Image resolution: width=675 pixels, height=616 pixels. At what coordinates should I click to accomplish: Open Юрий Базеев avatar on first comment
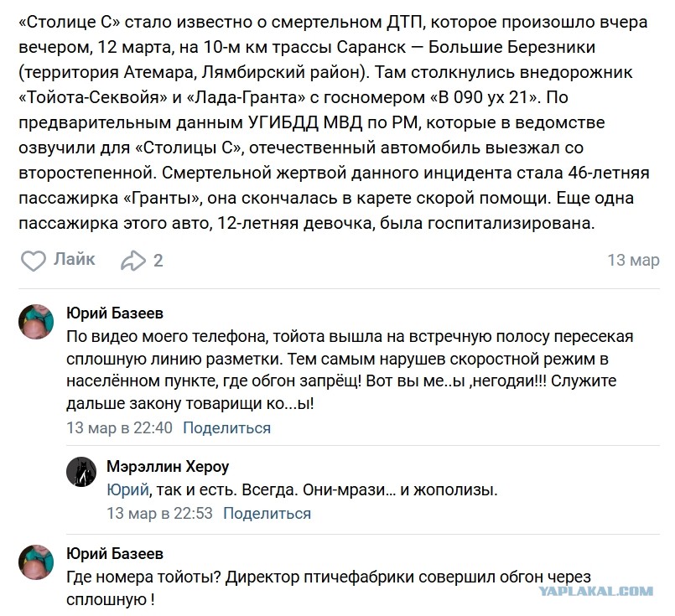[x=36, y=321]
